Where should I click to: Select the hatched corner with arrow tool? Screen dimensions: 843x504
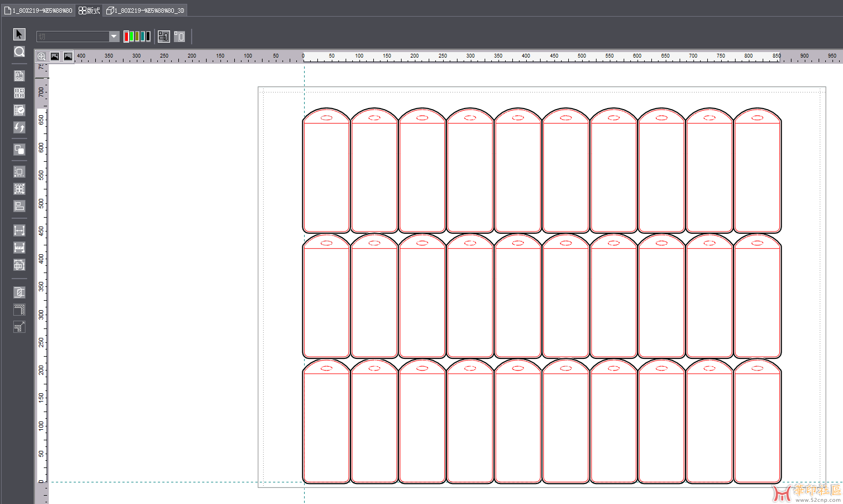tap(19, 327)
